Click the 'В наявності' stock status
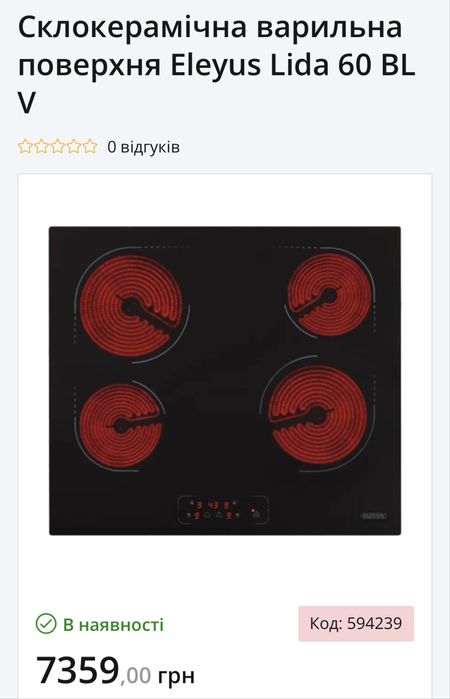 113,624
